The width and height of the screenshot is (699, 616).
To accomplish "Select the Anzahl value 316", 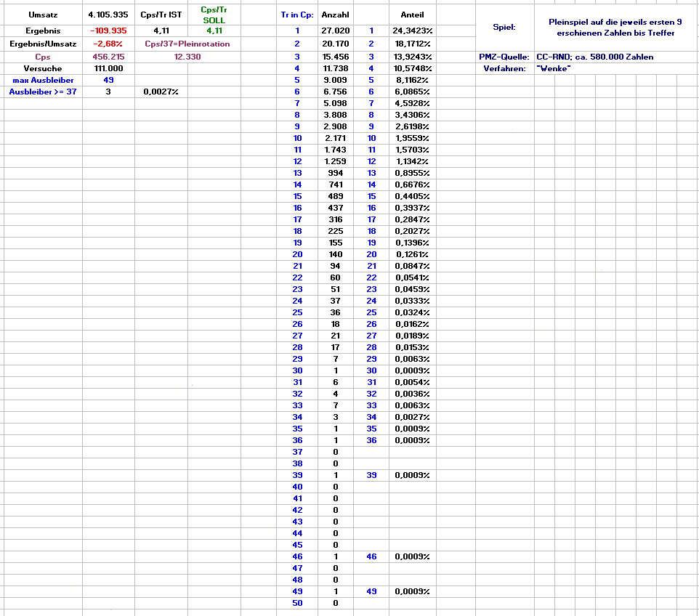I will click(335, 219).
